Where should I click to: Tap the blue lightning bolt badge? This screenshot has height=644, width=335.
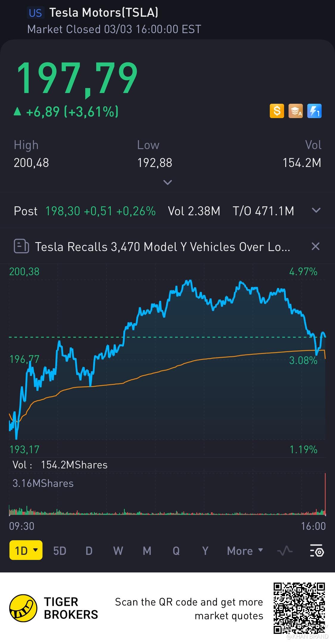(314, 111)
